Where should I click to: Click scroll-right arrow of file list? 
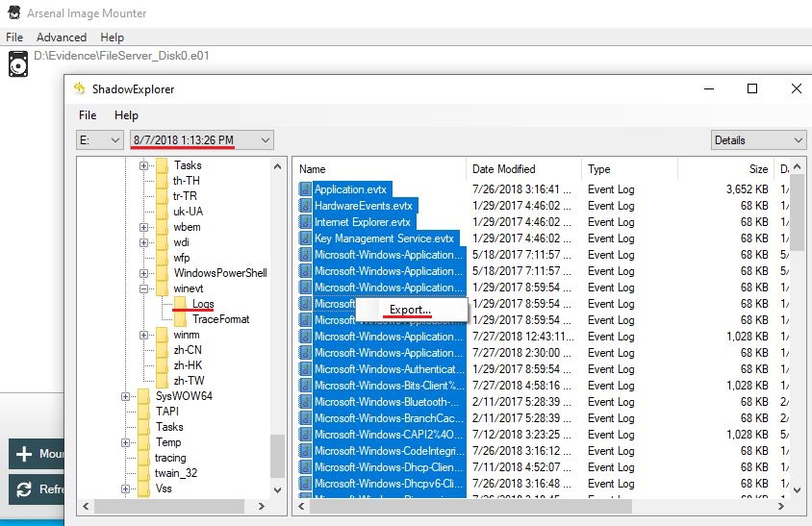[781, 507]
